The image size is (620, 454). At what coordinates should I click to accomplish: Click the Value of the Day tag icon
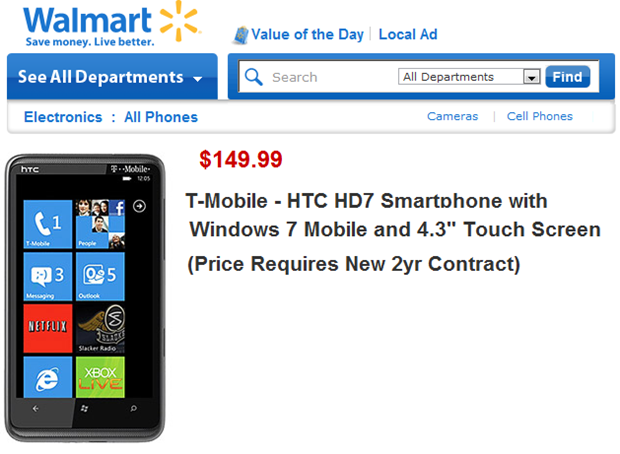[240, 35]
